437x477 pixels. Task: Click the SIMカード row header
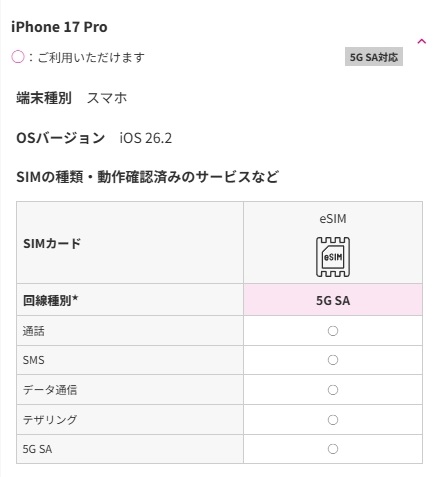pyautogui.click(x=52, y=244)
